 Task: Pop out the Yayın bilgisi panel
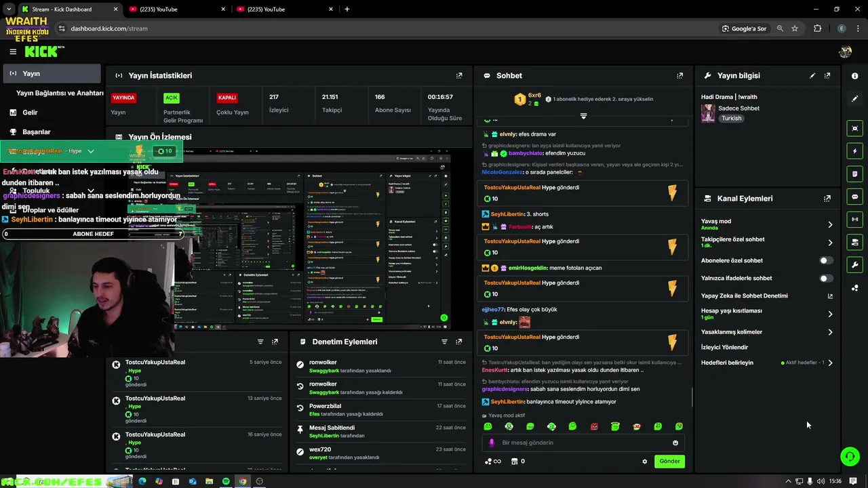pos(827,76)
